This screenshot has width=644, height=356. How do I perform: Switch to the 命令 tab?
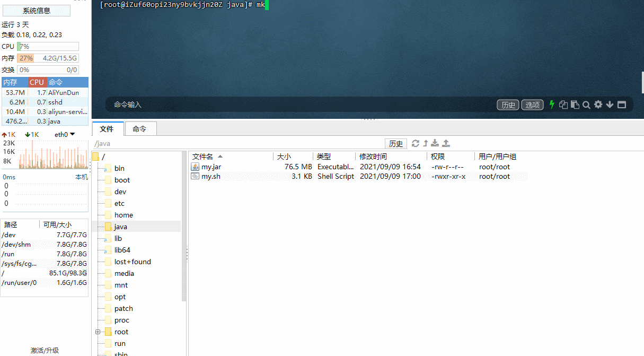tap(139, 129)
